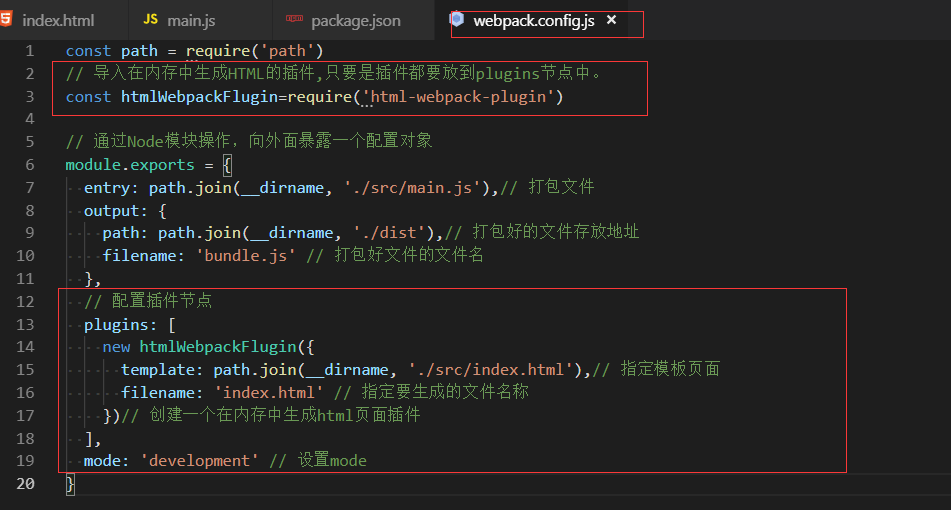Screen dimensions: 951x510
Task: Click the 'bundle.js' string
Action: click(246, 256)
